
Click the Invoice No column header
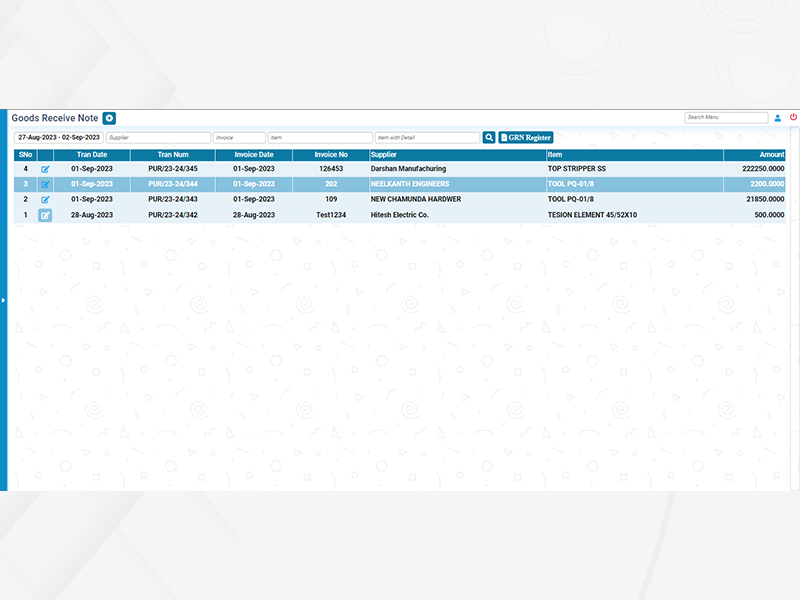click(x=331, y=155)
